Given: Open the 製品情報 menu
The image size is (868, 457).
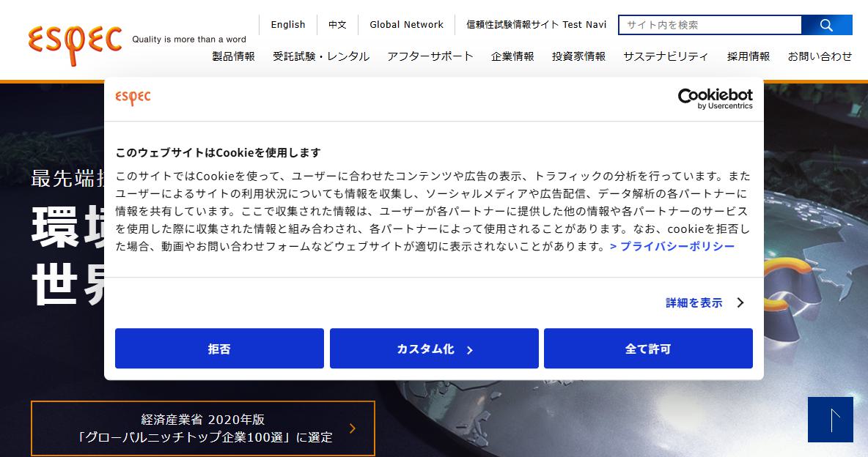Looking at the screenshot, I should (234, 56).
